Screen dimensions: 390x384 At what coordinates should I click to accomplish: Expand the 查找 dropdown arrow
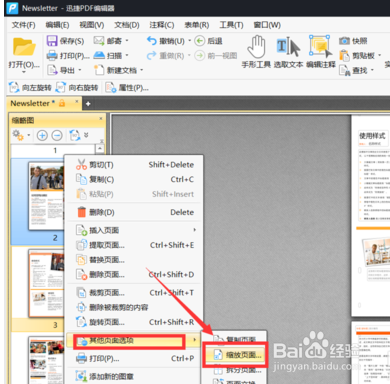[372, 70]
